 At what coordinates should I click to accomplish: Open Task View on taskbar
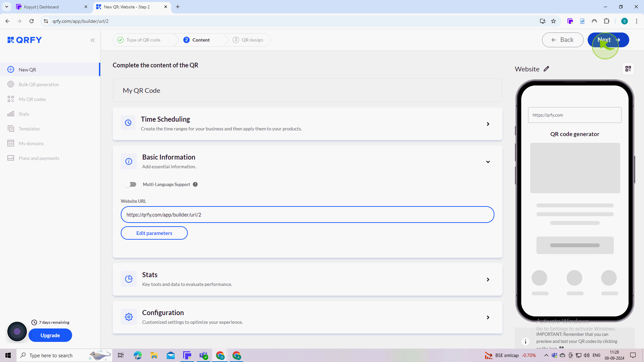point(121,355)
